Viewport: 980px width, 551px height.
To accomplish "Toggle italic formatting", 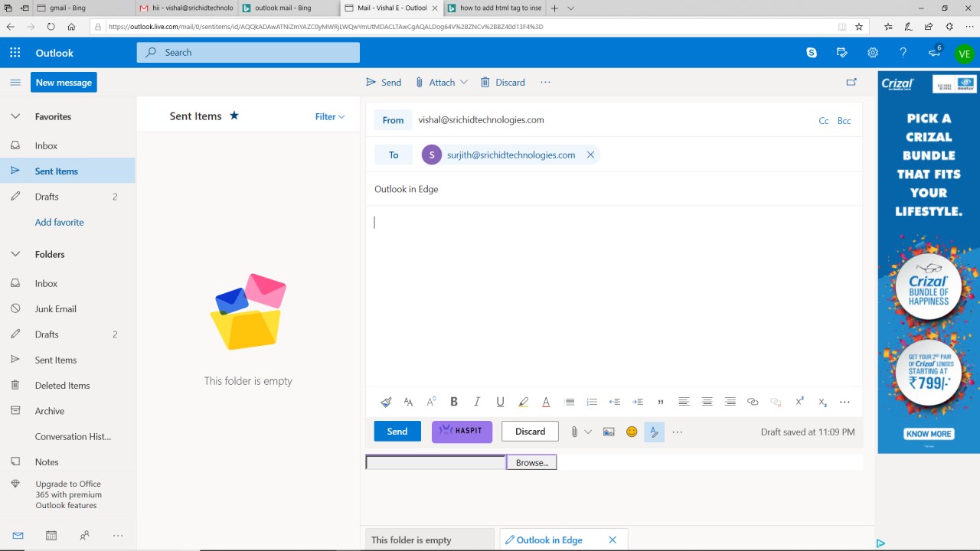I will 477,402.
